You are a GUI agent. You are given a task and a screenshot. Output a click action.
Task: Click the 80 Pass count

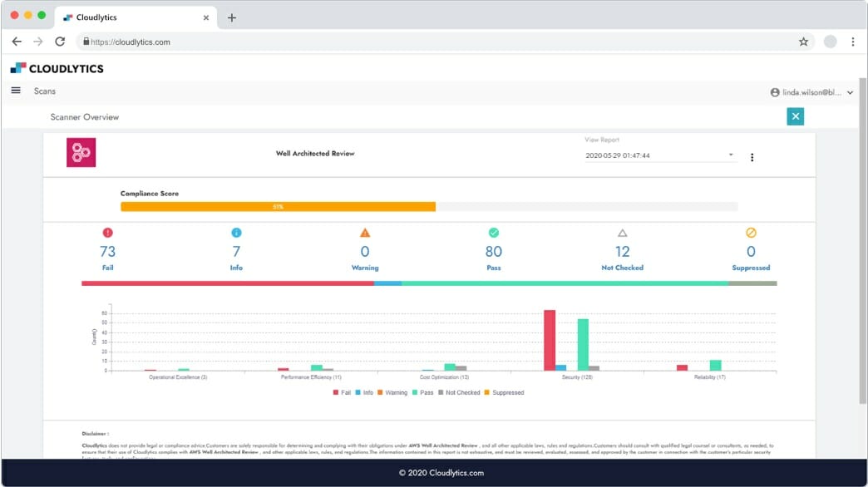coord(493,252)
